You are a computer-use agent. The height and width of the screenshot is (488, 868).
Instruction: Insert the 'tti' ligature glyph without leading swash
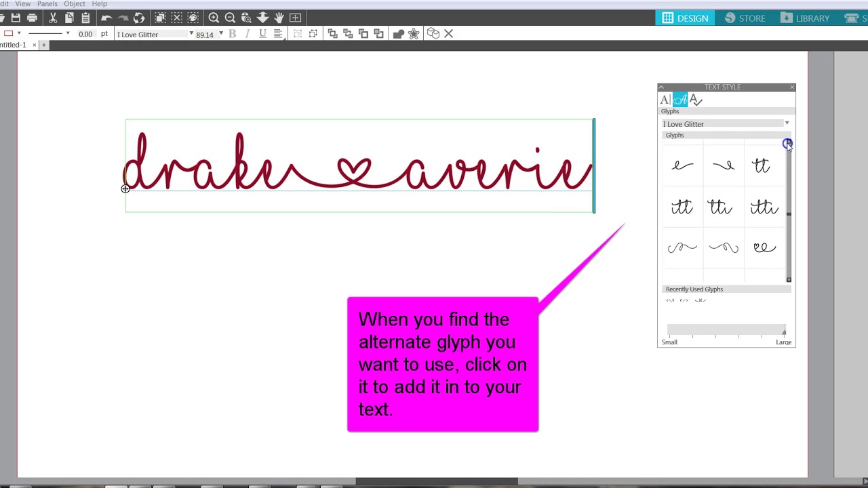click(x=720, y=207)
